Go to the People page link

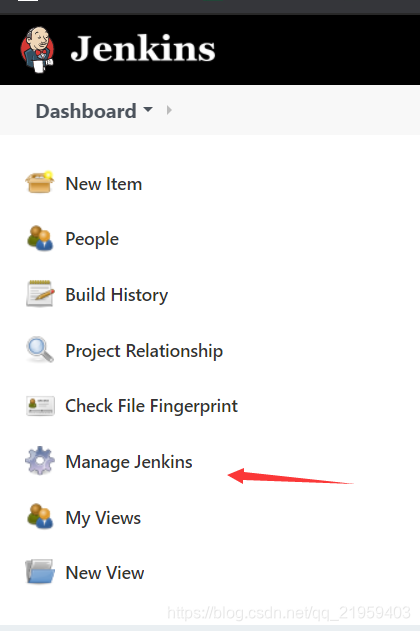point(92,239)
